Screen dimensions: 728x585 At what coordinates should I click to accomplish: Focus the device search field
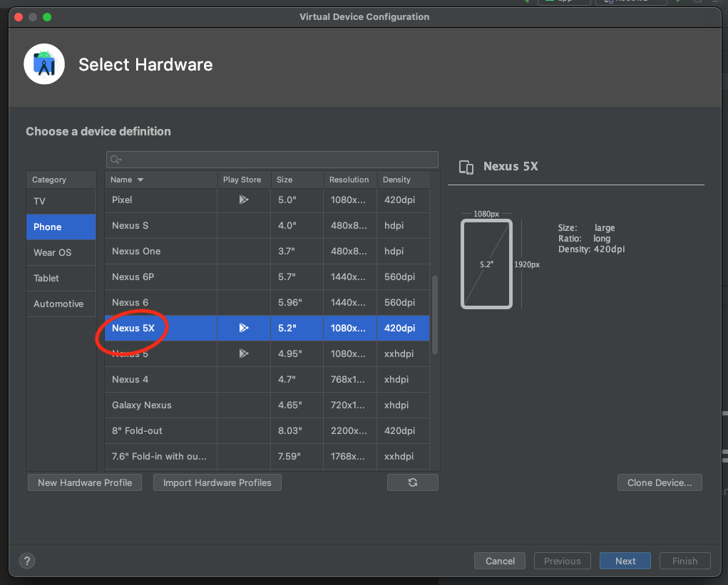coord(272,160)
